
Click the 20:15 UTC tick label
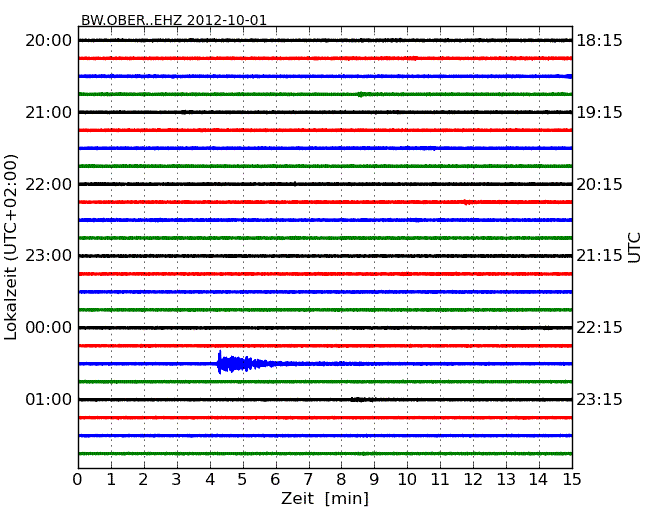click(x=599, y=184)
